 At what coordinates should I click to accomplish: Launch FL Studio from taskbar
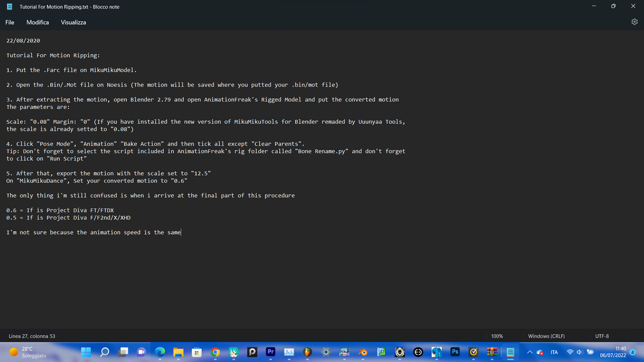307,352
